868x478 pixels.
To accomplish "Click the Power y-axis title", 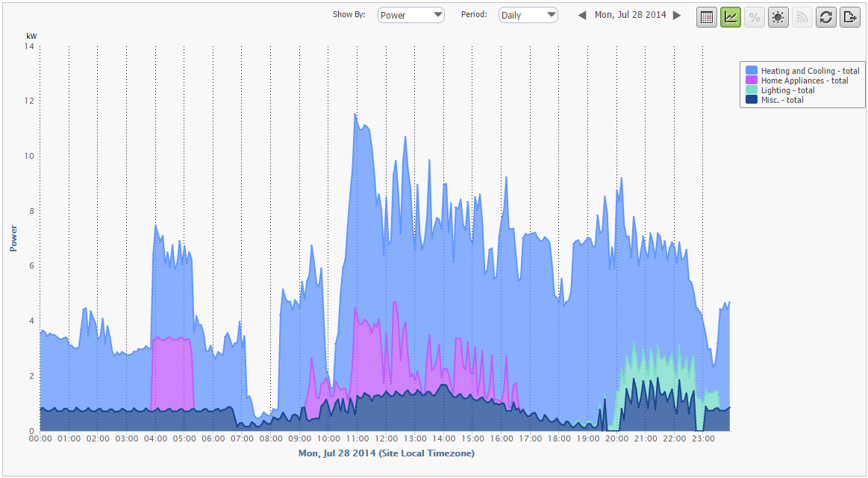I will coord(13,237).
